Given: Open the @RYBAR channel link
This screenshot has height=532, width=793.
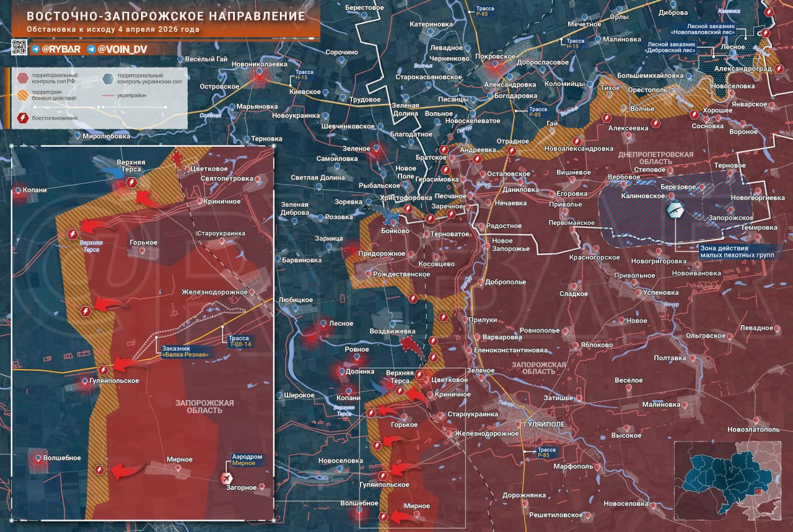Looking at the screenshot, I should (x=62, y=49).
